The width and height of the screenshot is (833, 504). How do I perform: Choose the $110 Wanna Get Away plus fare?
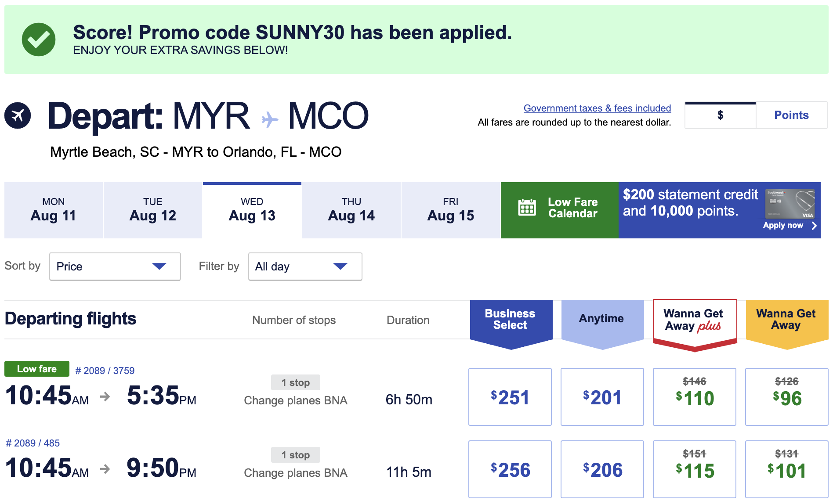(695, 397)
